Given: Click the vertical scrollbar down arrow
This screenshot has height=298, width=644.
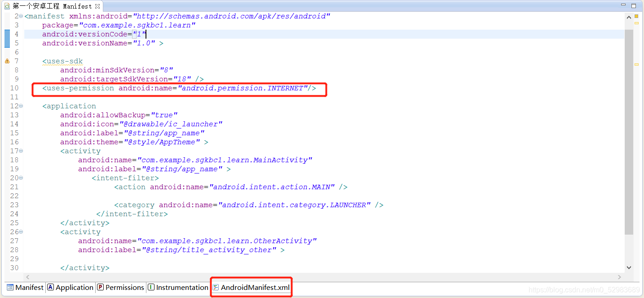Looking at the screenshot, I should 629,267.
